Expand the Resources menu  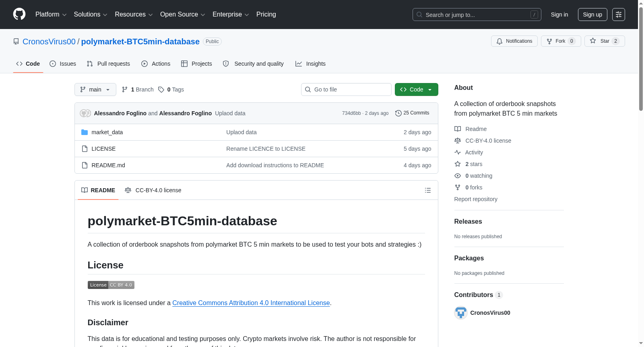pyautogui.click(x=134, y=15)
